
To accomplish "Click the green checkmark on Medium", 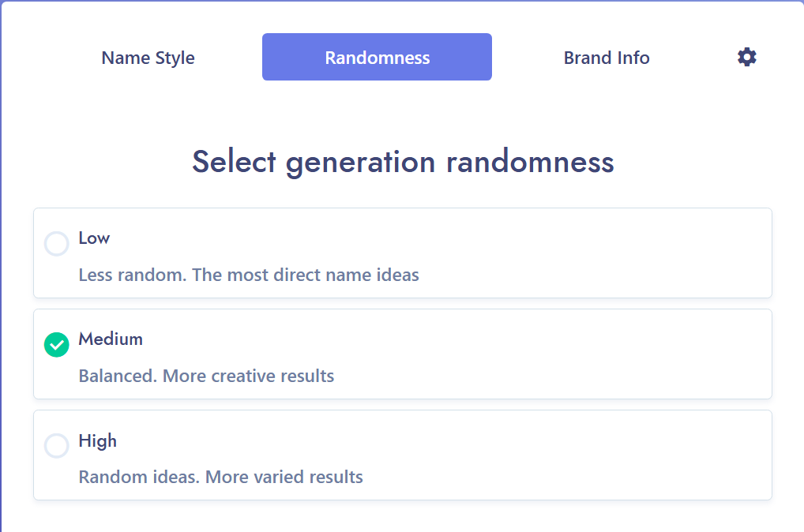I will coord(56,345).
